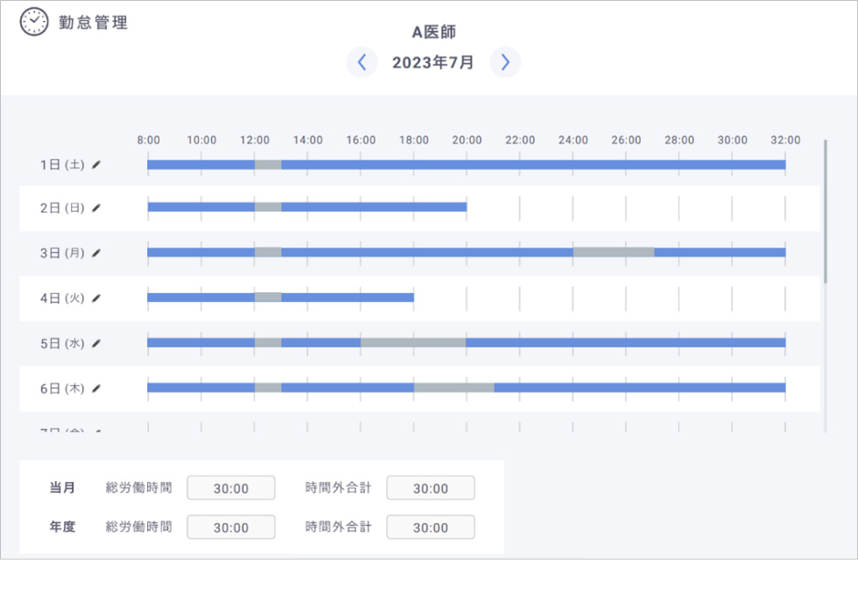This screenshot has width=858, height=616.
Task: Click the timeline vertical scrollbar thumb
Action: [x=825, y=211]
